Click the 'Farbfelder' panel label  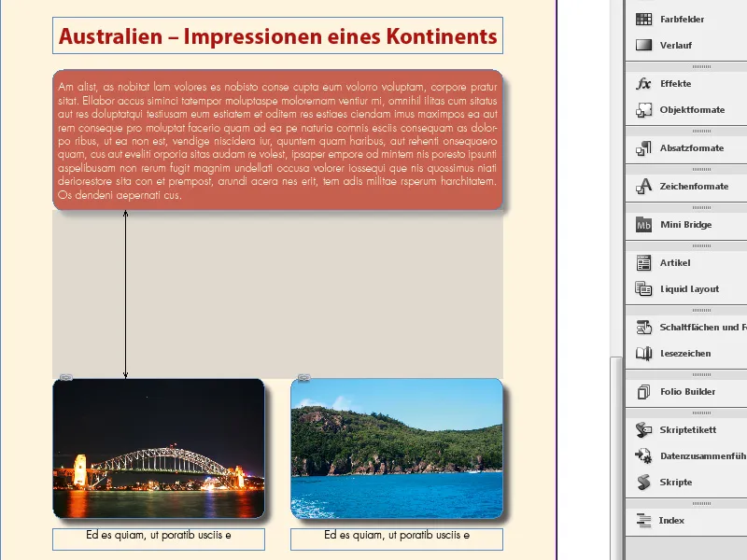682,19
